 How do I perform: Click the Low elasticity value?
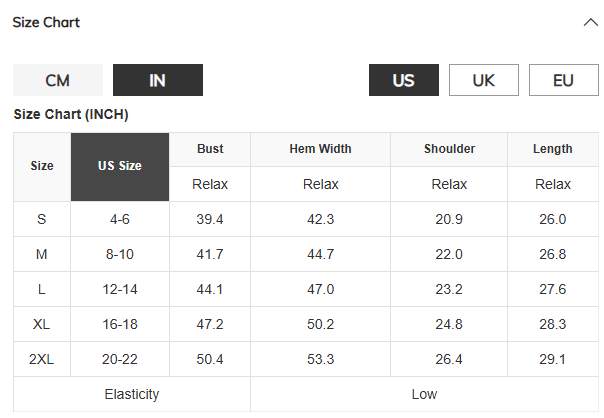tap(424, 394)
